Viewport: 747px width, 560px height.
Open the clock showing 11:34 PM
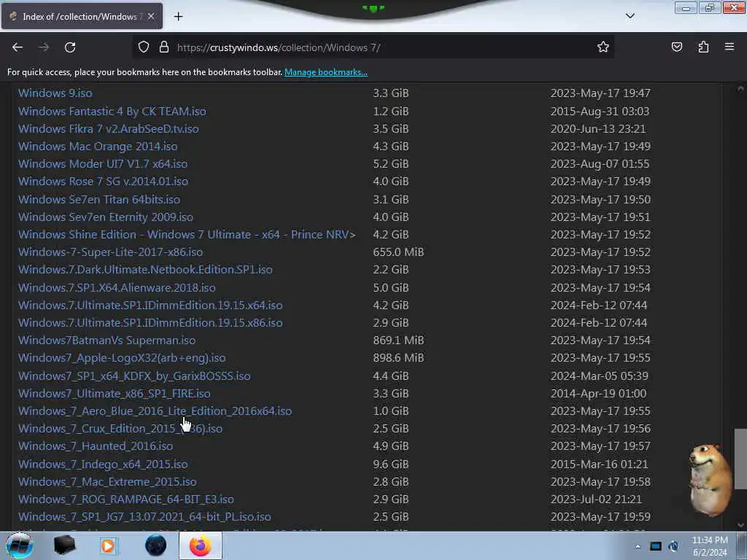(x=710, y=546)
